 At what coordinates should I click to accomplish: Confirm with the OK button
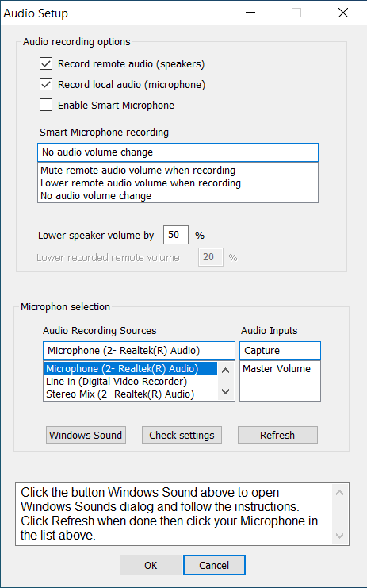click(151, 565)
